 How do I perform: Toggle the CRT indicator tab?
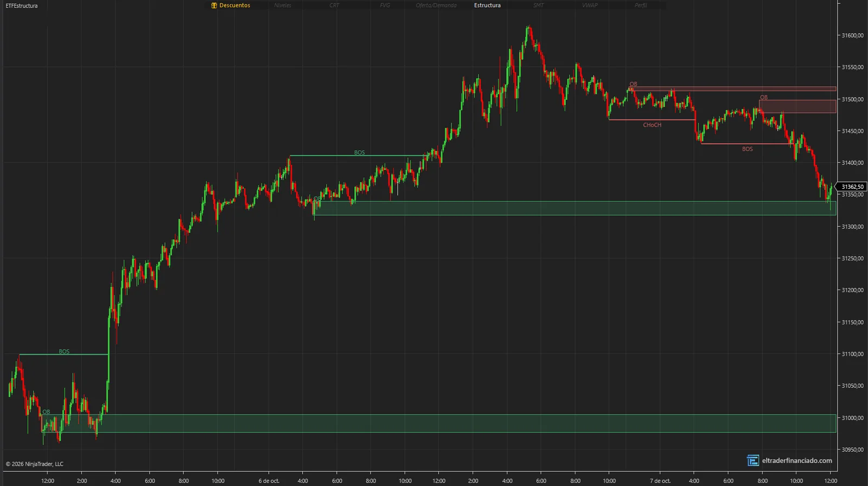pyautogui.click(x=334, y=5)
